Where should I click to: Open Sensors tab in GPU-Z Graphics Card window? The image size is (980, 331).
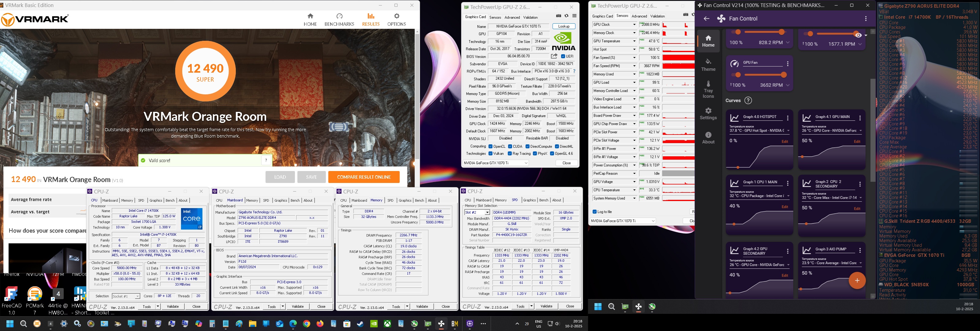click(x=495, y=17)
